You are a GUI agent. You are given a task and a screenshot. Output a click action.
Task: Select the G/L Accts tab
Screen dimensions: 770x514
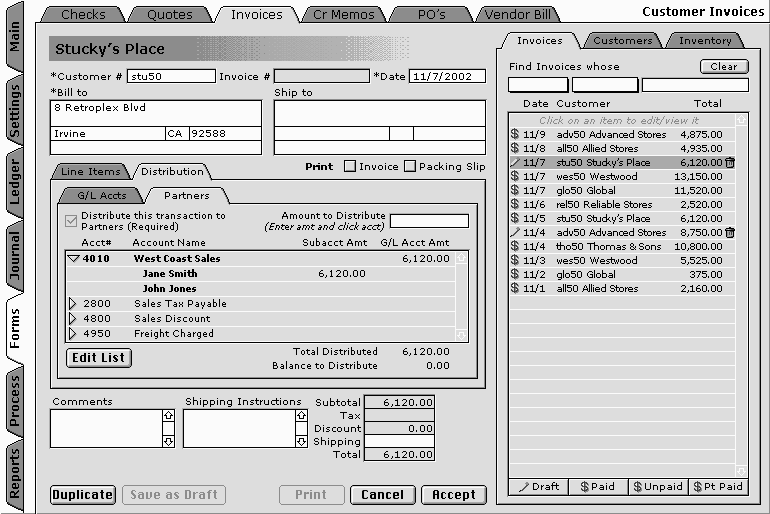[x=102, y=195]
